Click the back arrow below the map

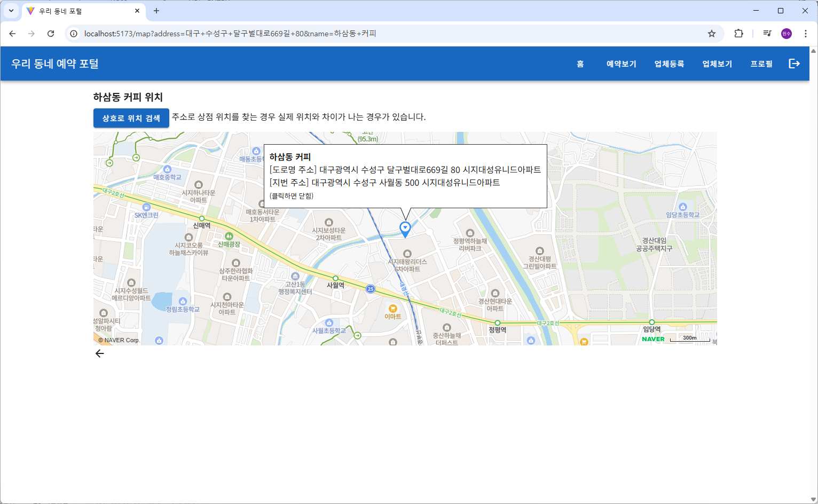pos(99,353)
